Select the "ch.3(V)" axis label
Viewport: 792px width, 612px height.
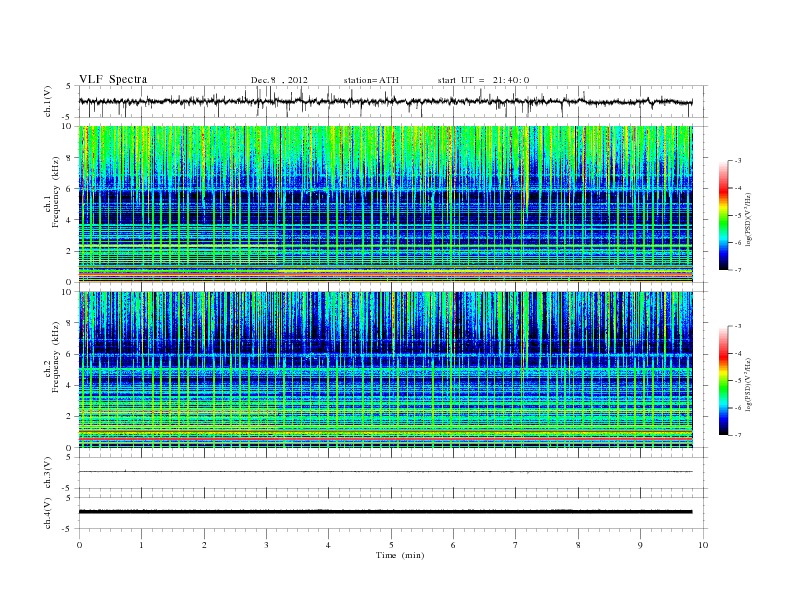[47, 473]
